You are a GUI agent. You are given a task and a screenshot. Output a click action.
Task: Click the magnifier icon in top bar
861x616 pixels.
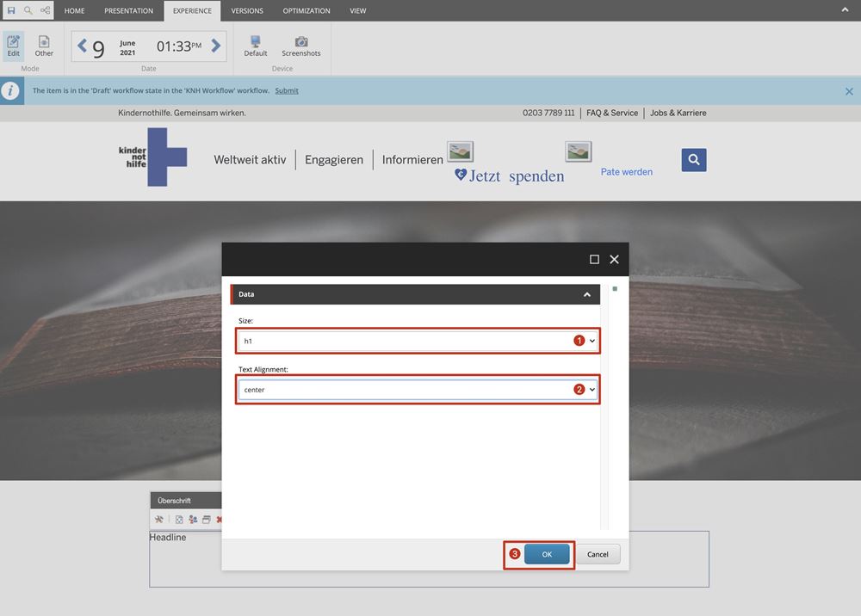(28, 10)
